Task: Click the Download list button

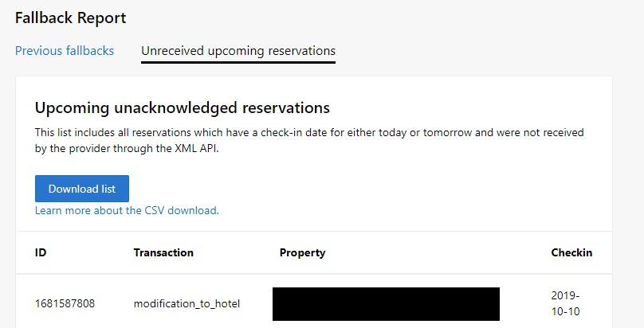Action: point(82,189)
